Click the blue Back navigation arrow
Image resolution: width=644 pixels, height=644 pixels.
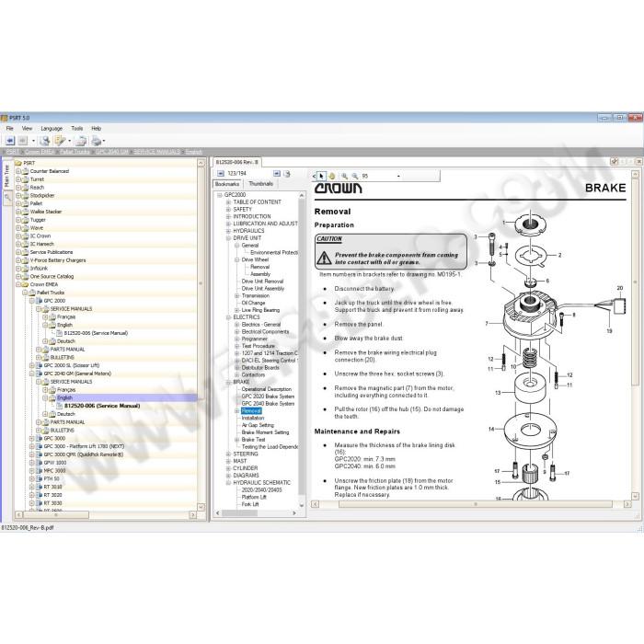pyautogui.click(x=10, y=141)
